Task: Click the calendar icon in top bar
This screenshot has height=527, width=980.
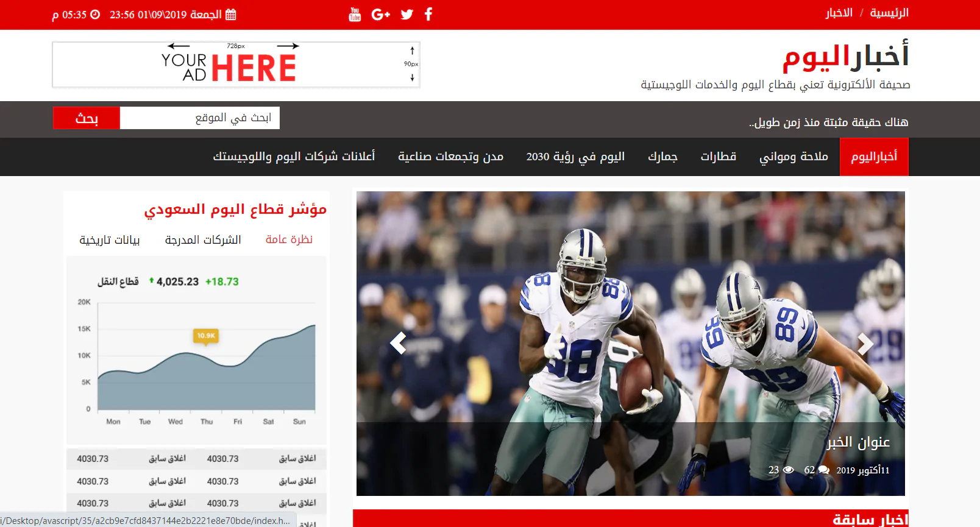Action: 230,15
